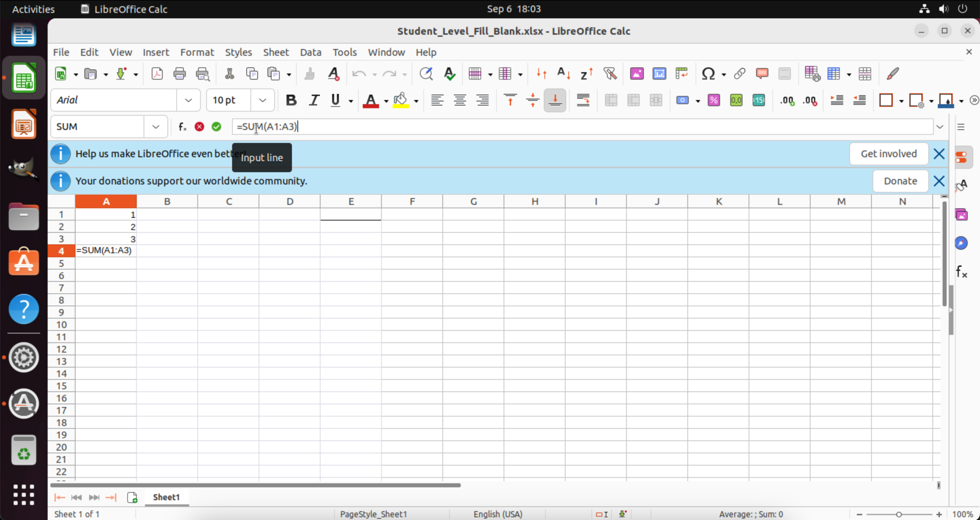Cancel formula entry with the red X
This screenshot has height=520, width=980.
pyautogui.click(x=199, y=127)
